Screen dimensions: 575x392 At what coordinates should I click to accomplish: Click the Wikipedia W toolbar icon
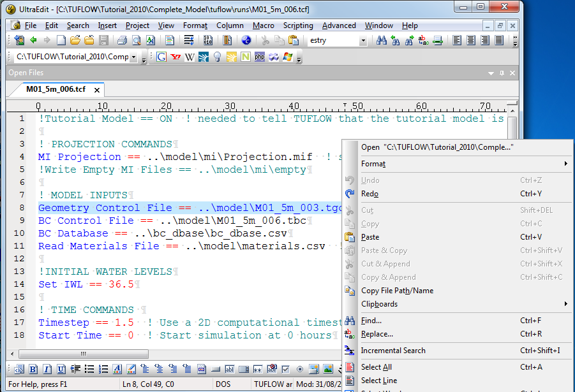pyautogui.click(x=190, y=57)
